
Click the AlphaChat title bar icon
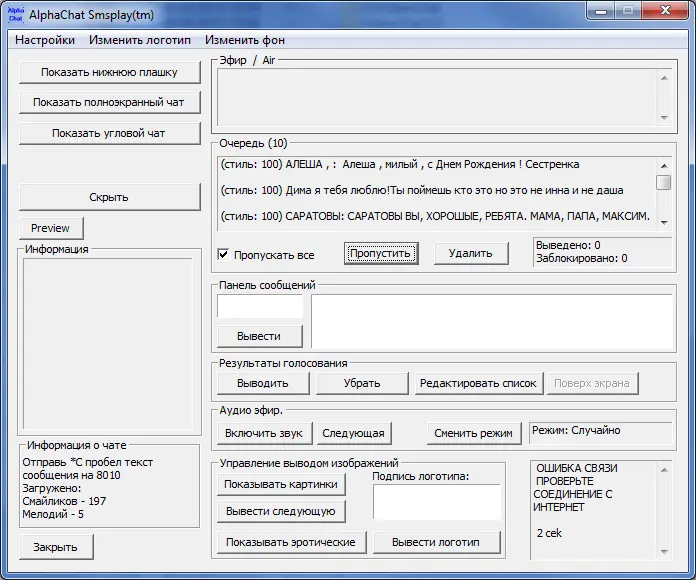pyautogui.click(x=16, y=14)
